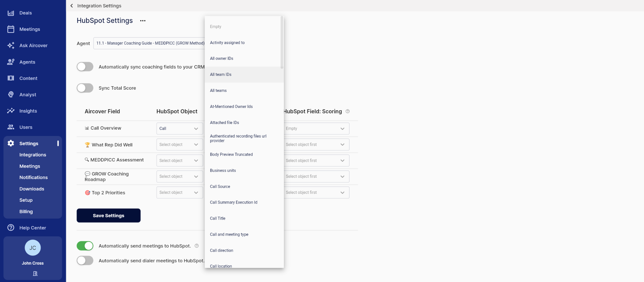Click the dropdown list scrollbar thumb
Screen dimensions: 644x282
282,42
